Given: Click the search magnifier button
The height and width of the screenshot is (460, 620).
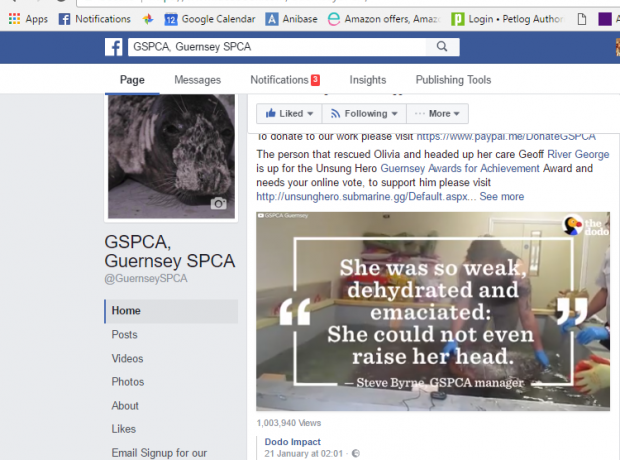Looking at the screenshot, I should [x=442, y=47].
